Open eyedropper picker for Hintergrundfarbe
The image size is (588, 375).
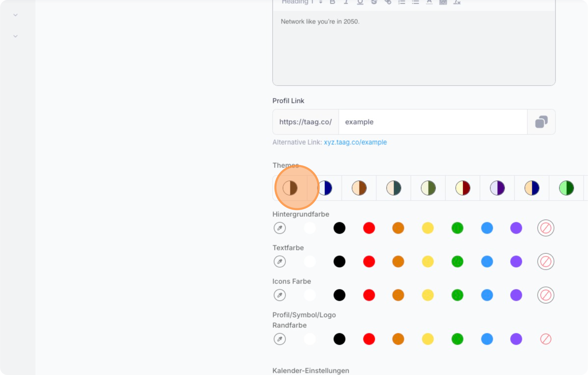pyautogui.click(x=280, y=228)
